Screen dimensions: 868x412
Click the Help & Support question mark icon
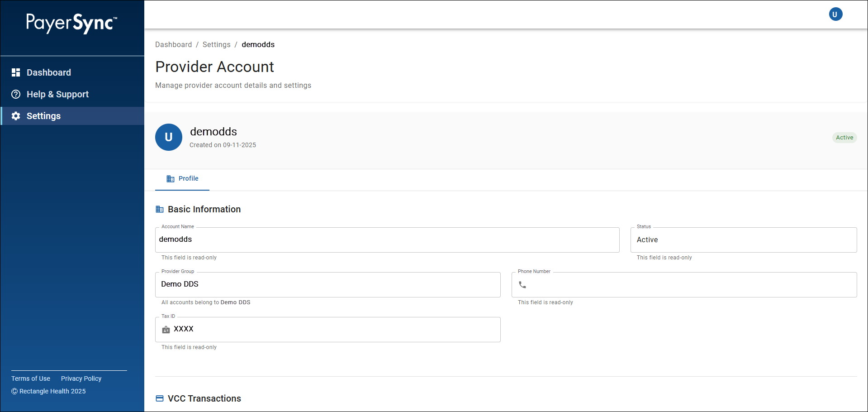pos(16,94)
